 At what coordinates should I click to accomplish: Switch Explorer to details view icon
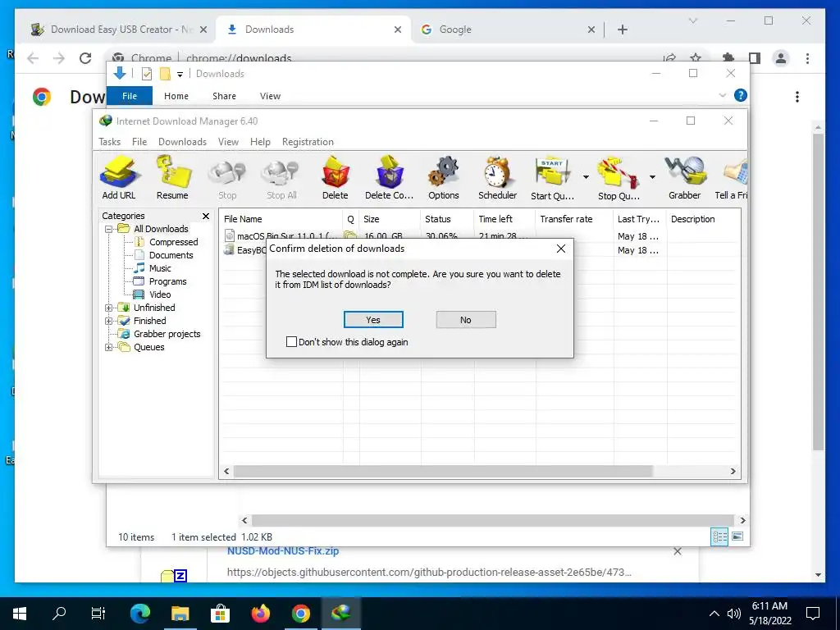[x=719, y=536]
